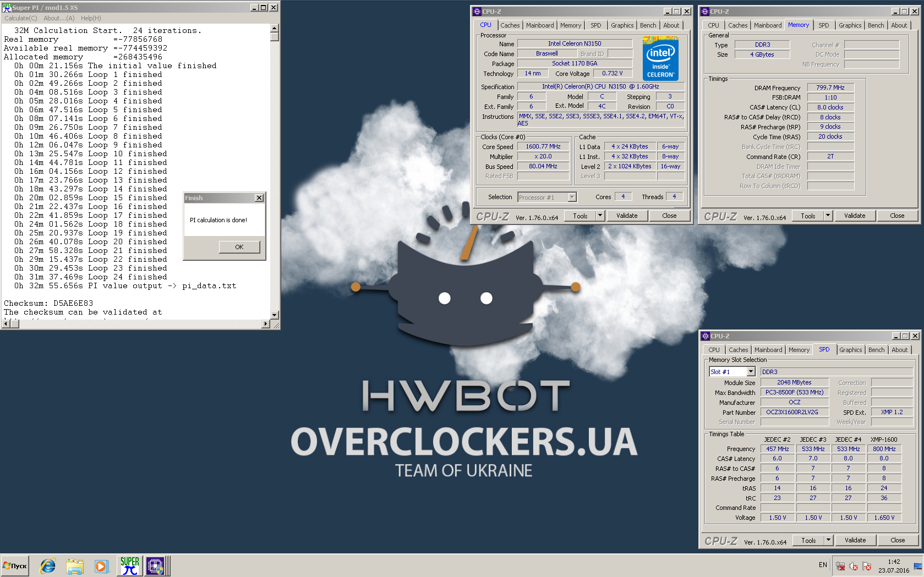Open Memory tab in the SPD window
924x577 pixels.
click(799, 350)
